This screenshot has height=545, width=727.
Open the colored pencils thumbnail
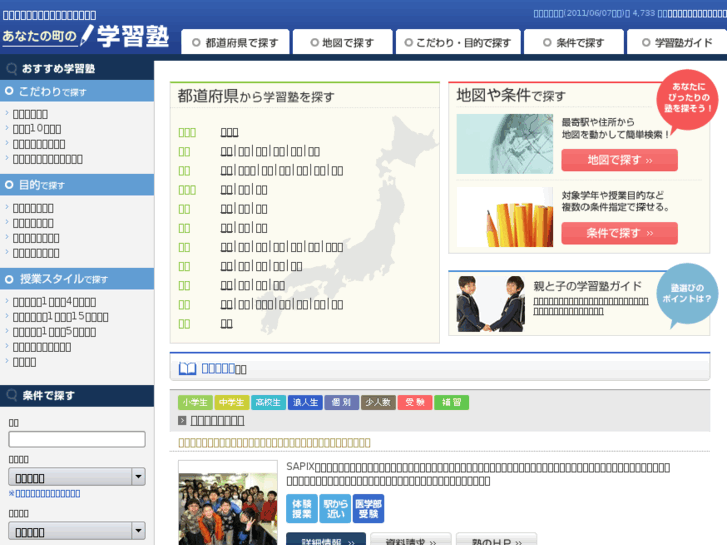coord(504,217)
